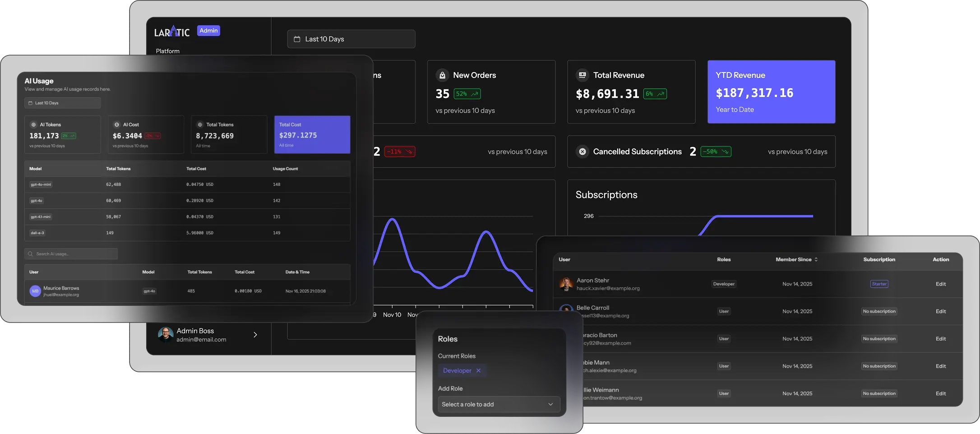980x434 pixels.
Task: Click the Laratic logo
Action: click(172, 31)
